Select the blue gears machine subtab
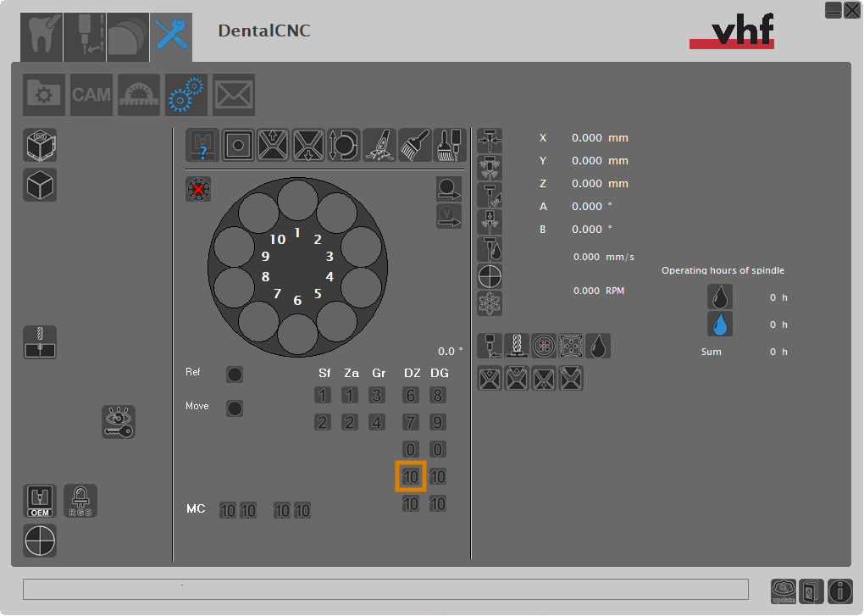Screen dimensions: 864x616 tap(186, 95)
